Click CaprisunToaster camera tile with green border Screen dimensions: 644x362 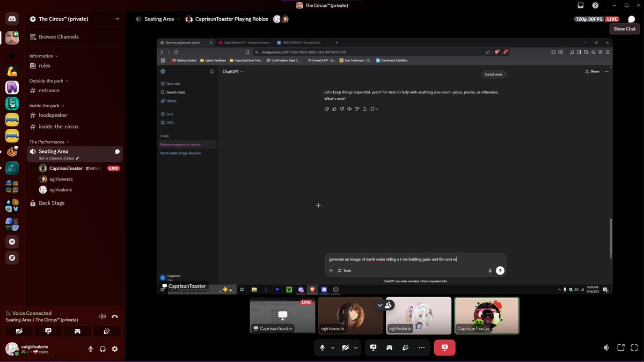487,315
